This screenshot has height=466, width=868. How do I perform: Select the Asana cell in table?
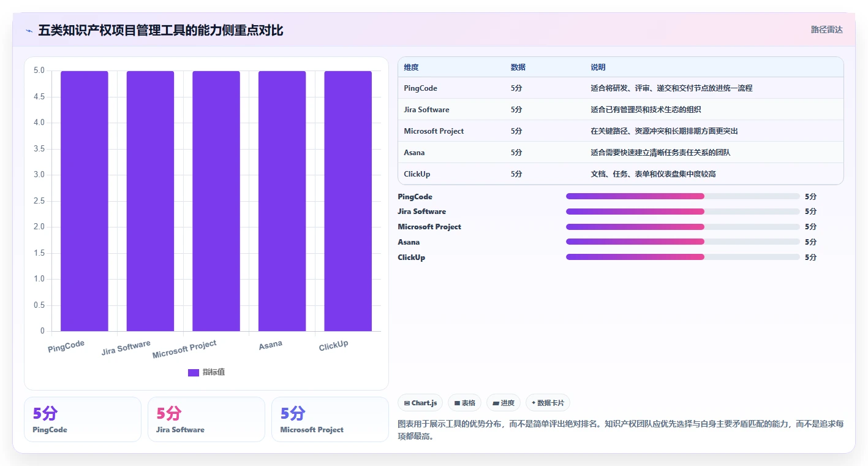pos(414,153)
